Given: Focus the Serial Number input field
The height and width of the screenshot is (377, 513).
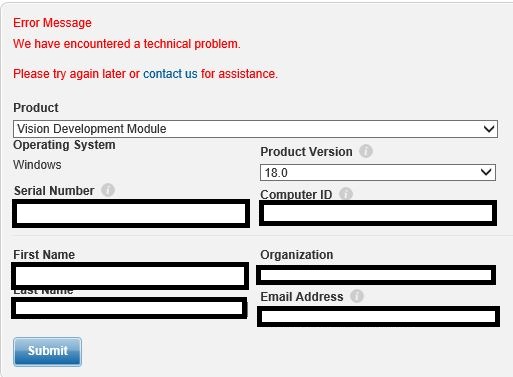Looking at the screenshot, I should pos(131,214).
